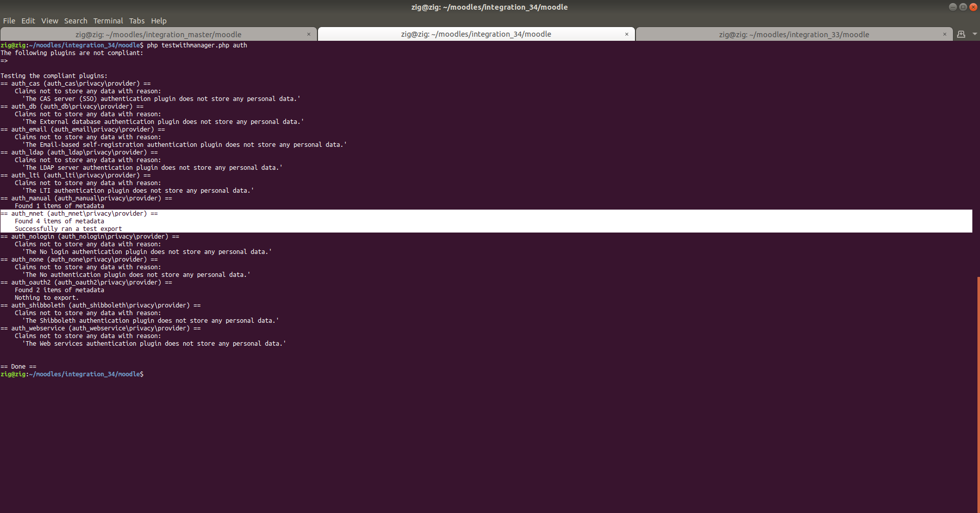Open the View menu
The width and height of the screenshot is (980, 513).
tap(50, 21)
